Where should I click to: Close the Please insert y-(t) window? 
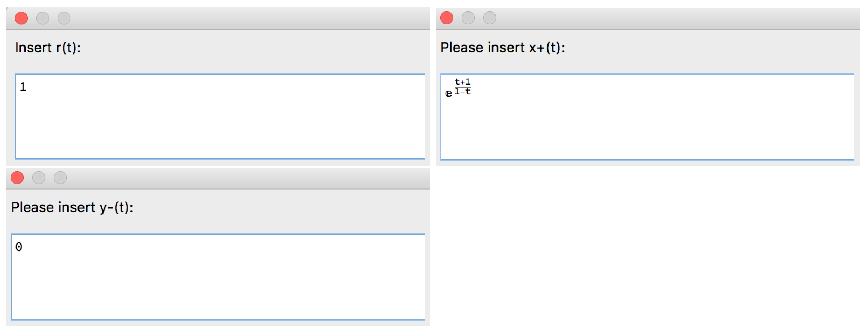tap(17, 178)
